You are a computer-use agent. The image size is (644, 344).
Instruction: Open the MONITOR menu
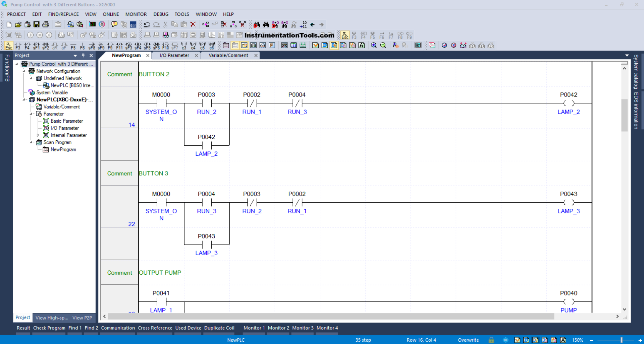[136, 14]
